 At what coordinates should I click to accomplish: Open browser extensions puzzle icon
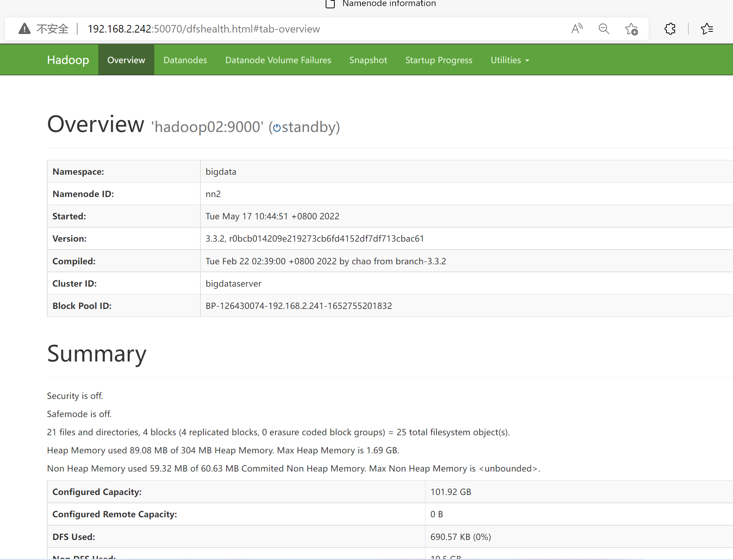click(x=670, y=29)
